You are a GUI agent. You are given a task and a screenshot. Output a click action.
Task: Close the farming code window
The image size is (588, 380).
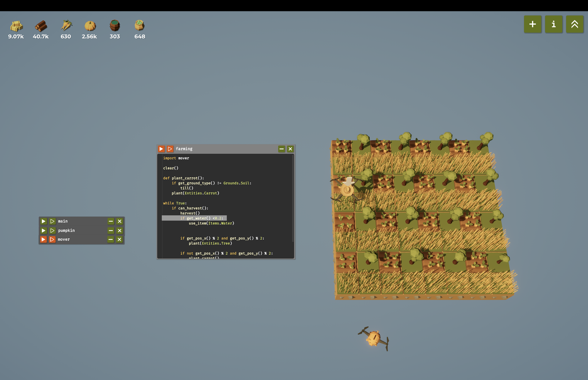(291, 149)
